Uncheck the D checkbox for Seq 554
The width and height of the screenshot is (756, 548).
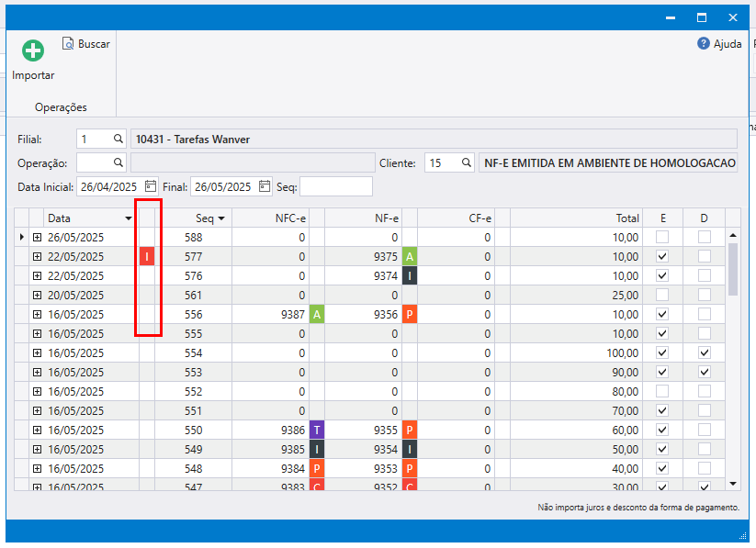(x=704, y=353)
